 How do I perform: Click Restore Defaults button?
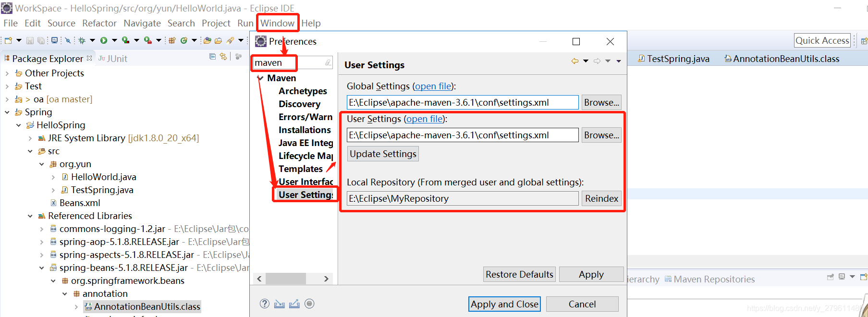pyautogui.click(x=519, y=274)
